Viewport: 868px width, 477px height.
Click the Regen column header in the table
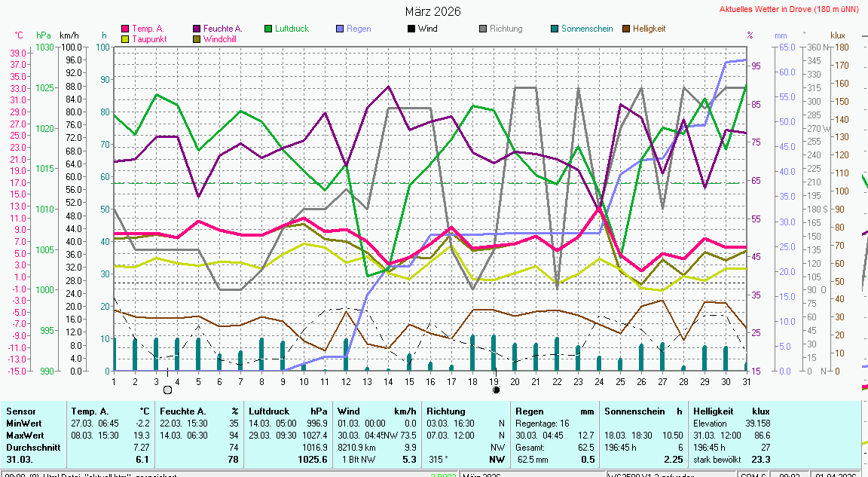(x=529, y=411)
